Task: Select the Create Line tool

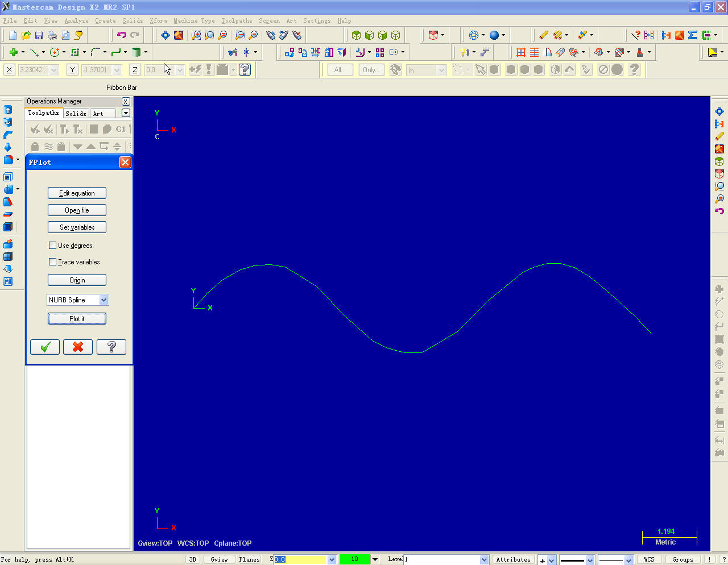Action: [x=34, y=52]
